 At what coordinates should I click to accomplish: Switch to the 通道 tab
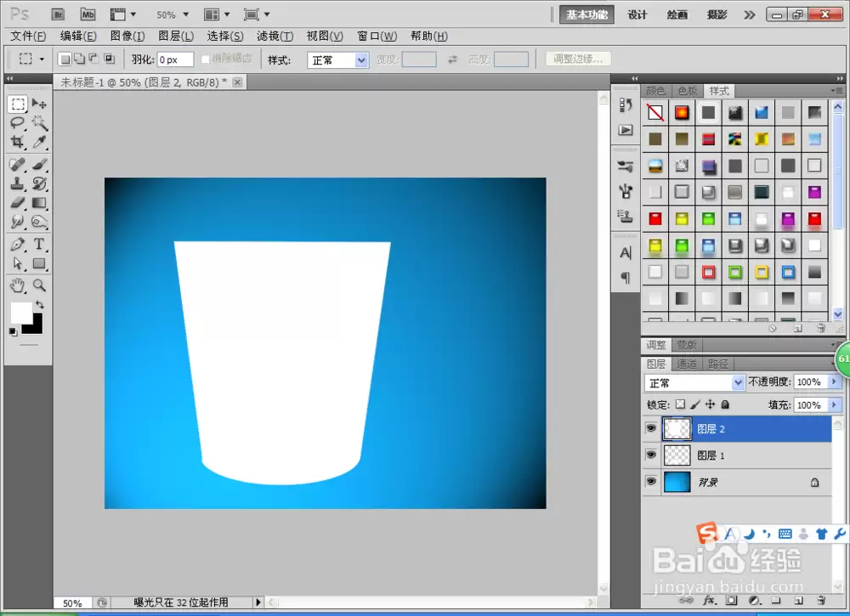click(686, 364)
